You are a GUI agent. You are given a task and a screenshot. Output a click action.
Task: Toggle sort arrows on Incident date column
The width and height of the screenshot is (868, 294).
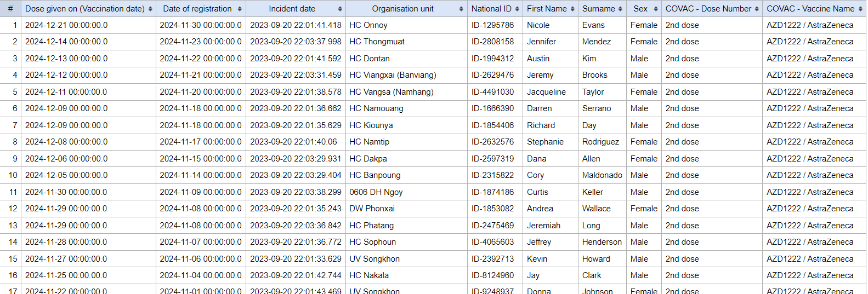340,9
